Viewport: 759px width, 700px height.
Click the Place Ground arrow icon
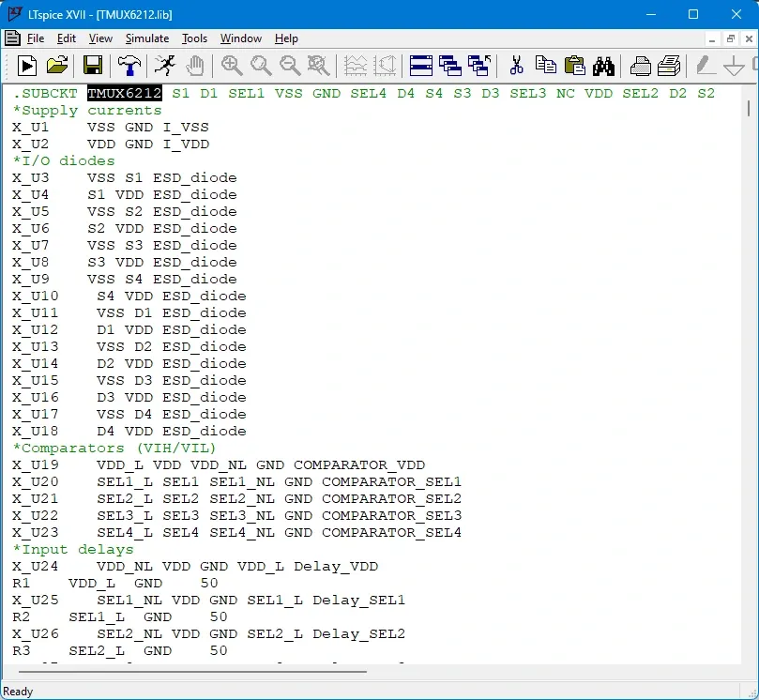click(x=734, y=66)
